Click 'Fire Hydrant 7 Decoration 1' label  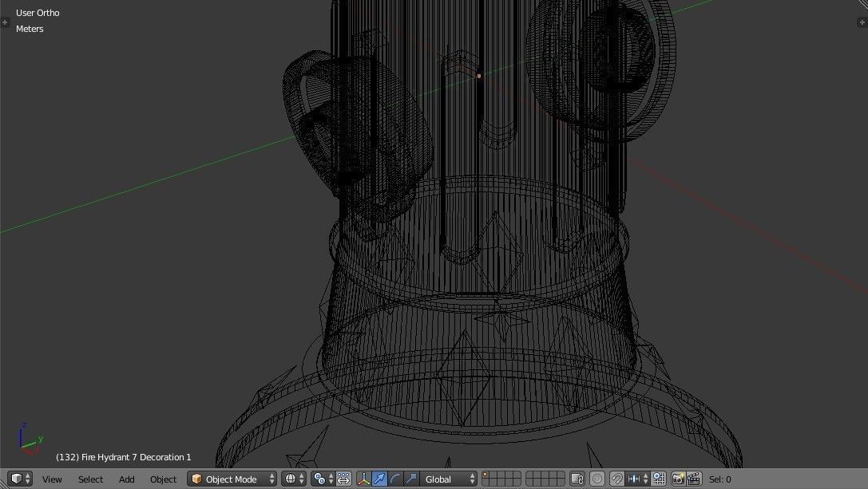(137, 457)
